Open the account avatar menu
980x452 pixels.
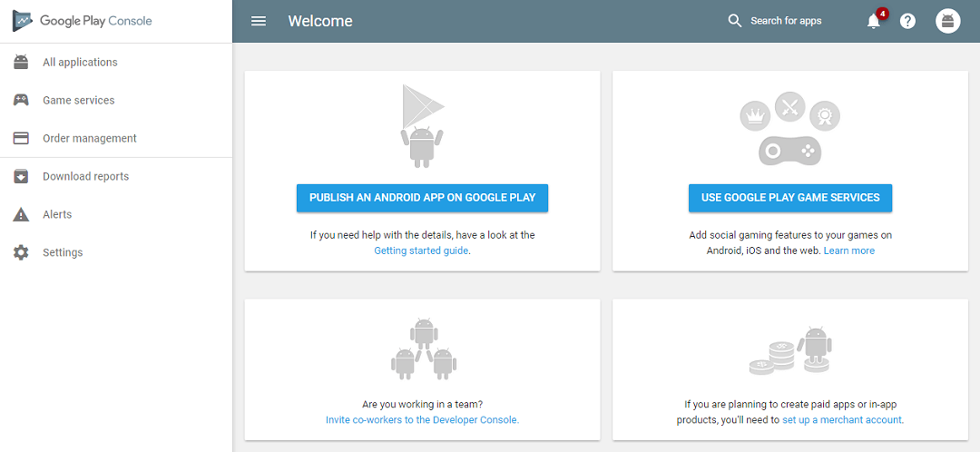click(947, 21)
